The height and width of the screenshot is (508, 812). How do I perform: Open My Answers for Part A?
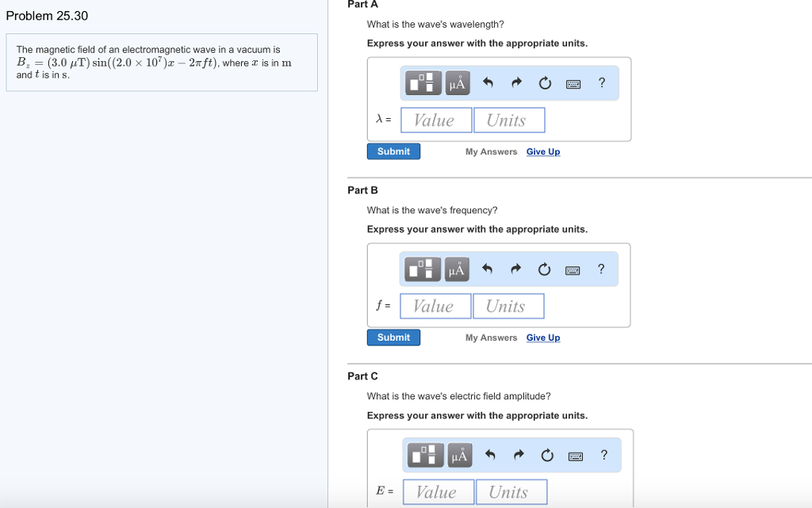[491, 151]
